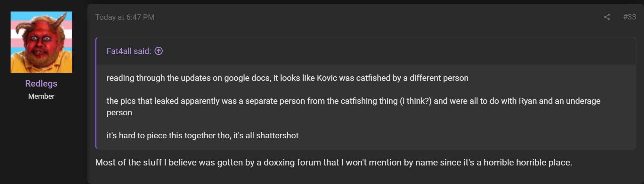The width and height of the screenshot is (644, 184).
Task: Click the 'Fat4all said:' quote attribution
Action: [129, 51]
